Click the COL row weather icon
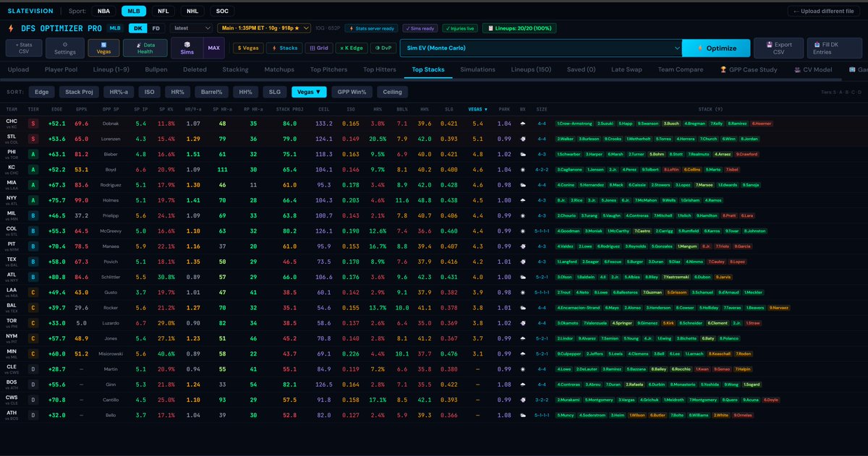This screenshot has width=868, height=456. point(522,231)
